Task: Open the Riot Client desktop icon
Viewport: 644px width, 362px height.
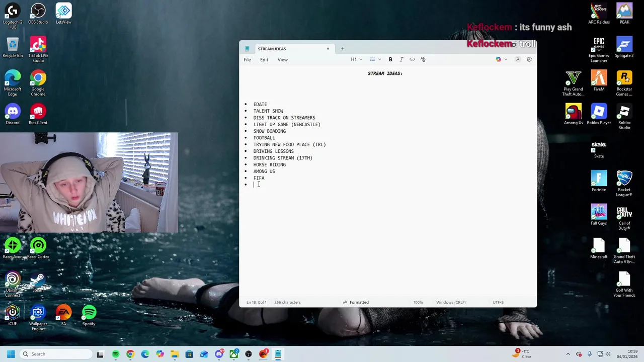Action: (x=38, y=115)
